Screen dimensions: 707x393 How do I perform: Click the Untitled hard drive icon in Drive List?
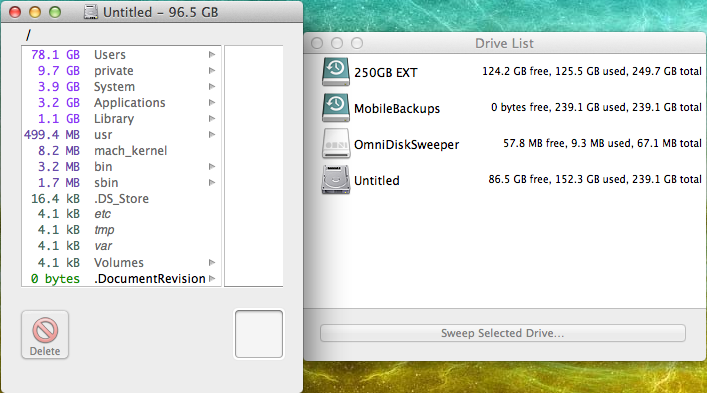(x=335, y=179)
